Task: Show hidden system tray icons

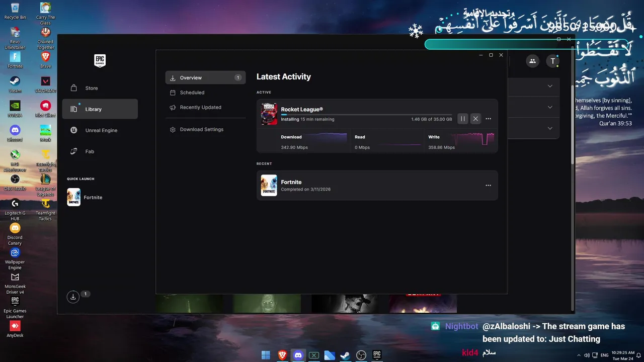Action: click(x=578, y=355)
